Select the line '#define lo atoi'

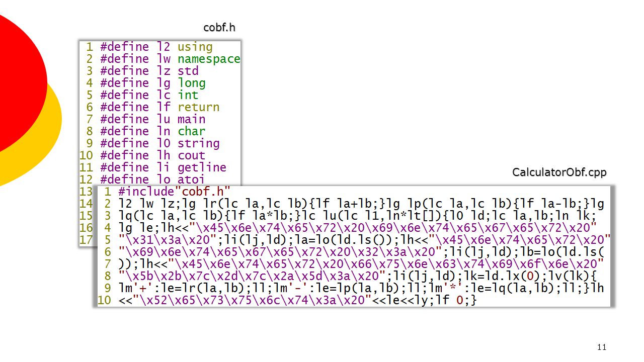click(x=153, y=179)
